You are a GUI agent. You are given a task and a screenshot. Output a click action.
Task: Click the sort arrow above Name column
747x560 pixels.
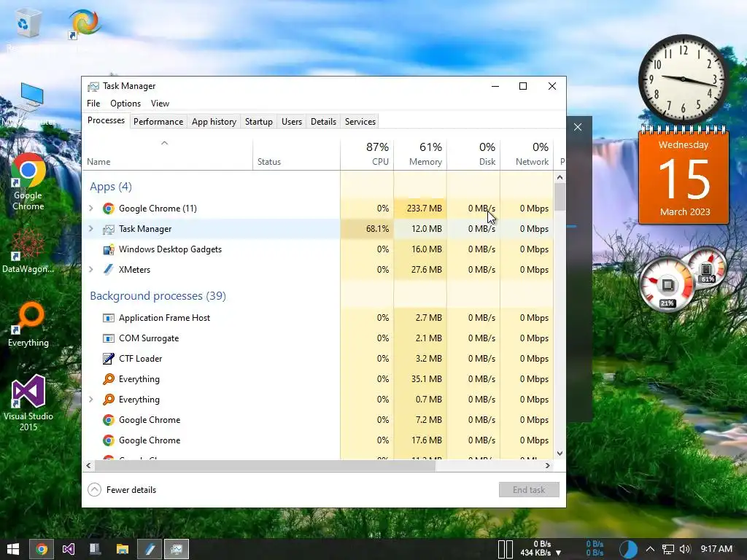(164, 143)
